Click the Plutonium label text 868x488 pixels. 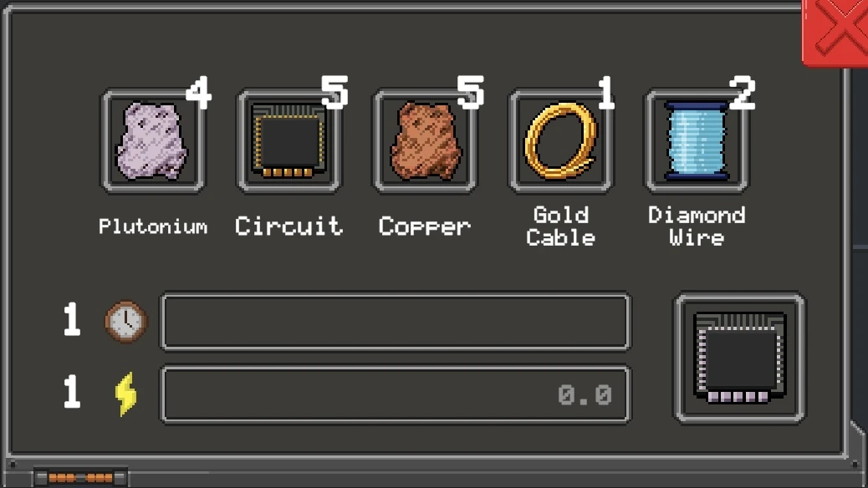tap(153, 226)
